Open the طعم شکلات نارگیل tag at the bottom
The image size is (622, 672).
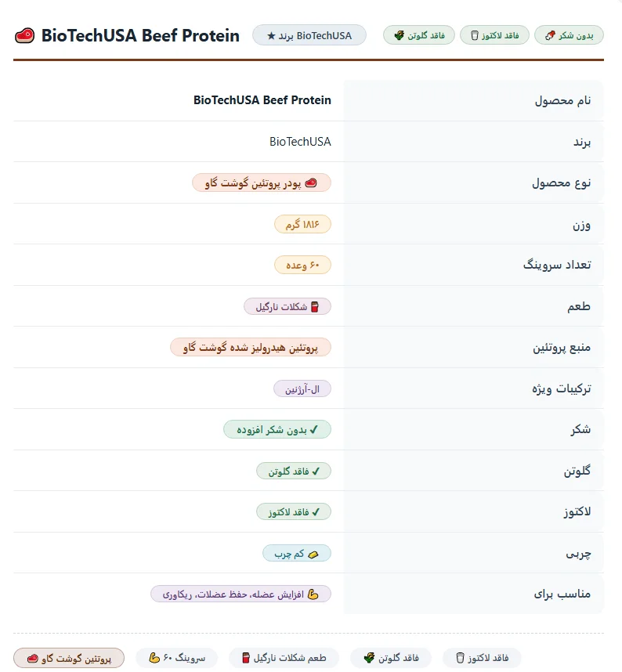coord(284,658)
